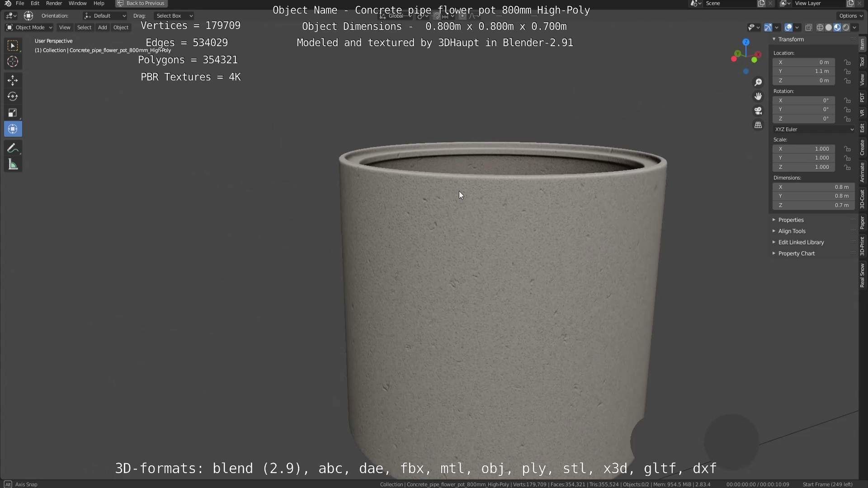868x488 pixels.
Task: Switch to the Tool sidebar tab
Action: coord(863,62)
